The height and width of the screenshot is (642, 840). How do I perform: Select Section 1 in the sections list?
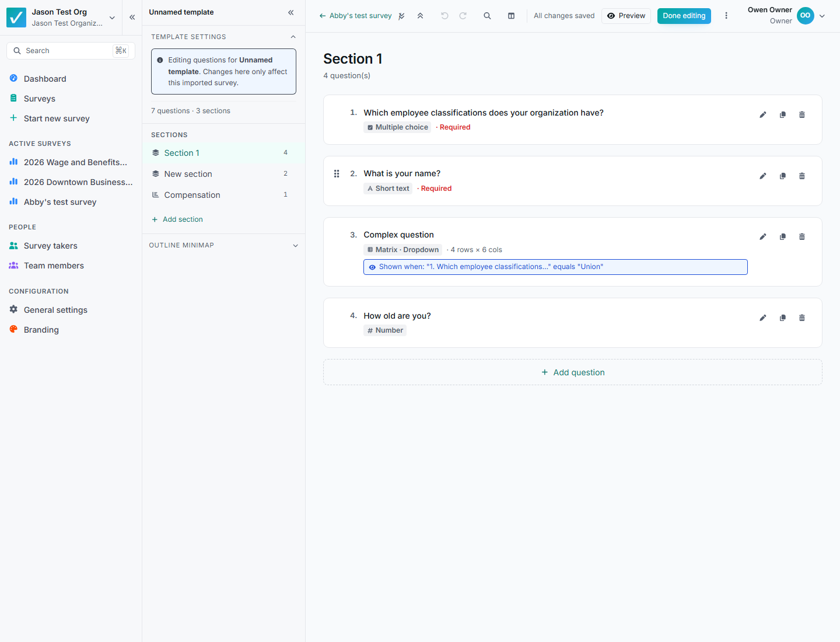[223, 153]
